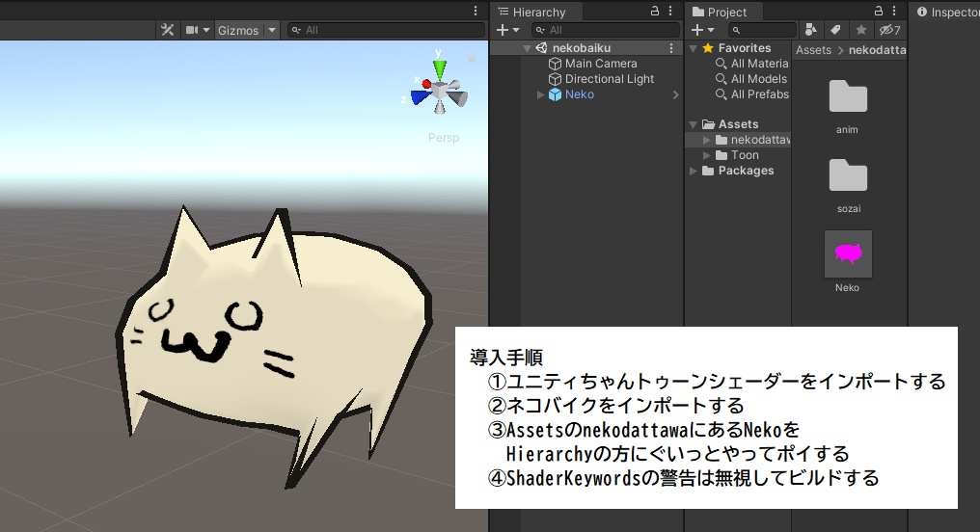Image resolution: width=980 pixels, height=532 pixels.
Task: Select All Models saved search
Action: tap(759, 79)
